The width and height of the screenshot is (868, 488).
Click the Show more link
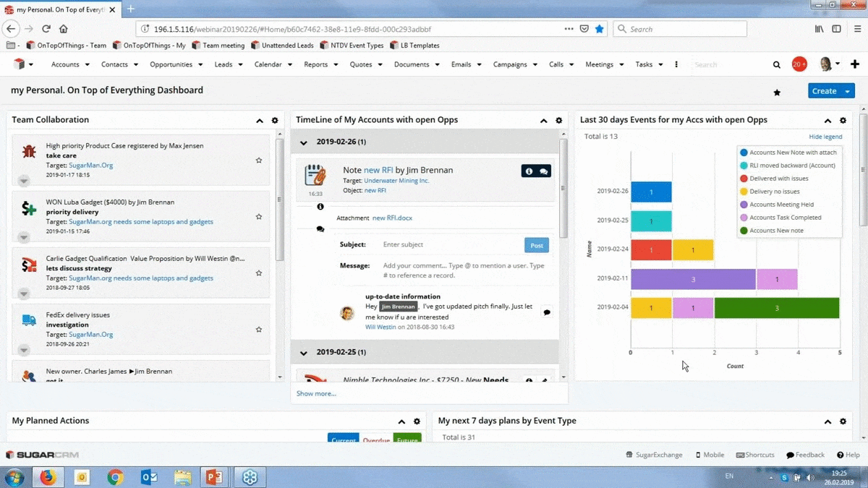tap(316, 393)
